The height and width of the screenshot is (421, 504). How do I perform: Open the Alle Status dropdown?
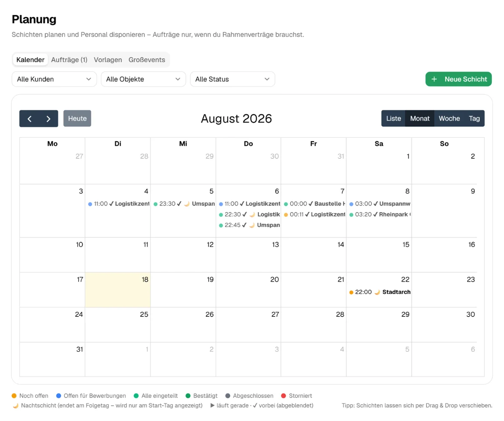click(x=233, y=79)
